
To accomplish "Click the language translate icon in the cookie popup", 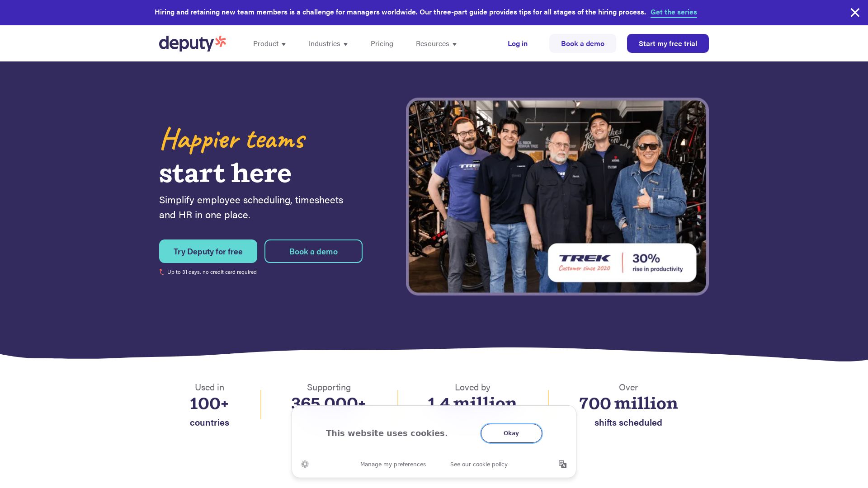I will tap(562, 464).
